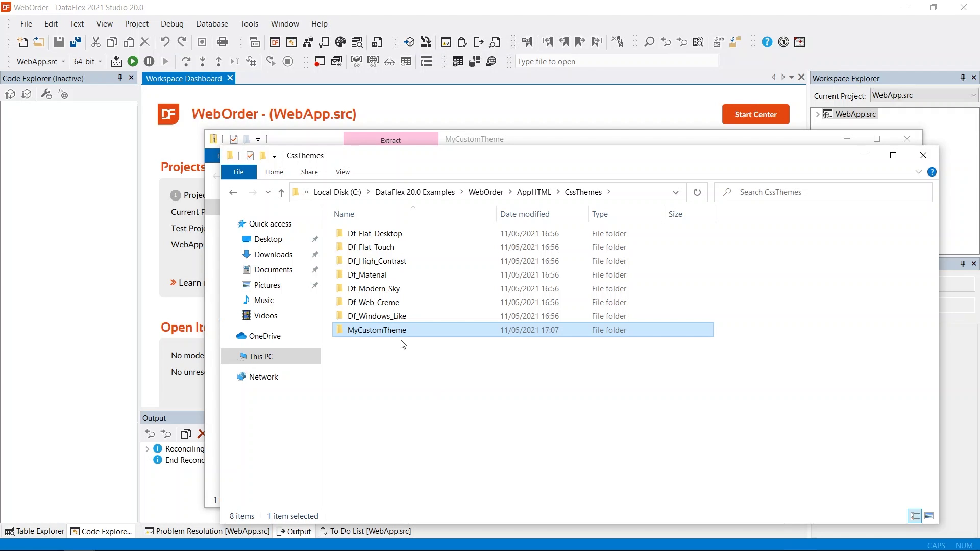The width and height of the screenshot is (980, 551).
Task: Click the Undo icon in Studio toolbar
Action: tap(165, 42)
